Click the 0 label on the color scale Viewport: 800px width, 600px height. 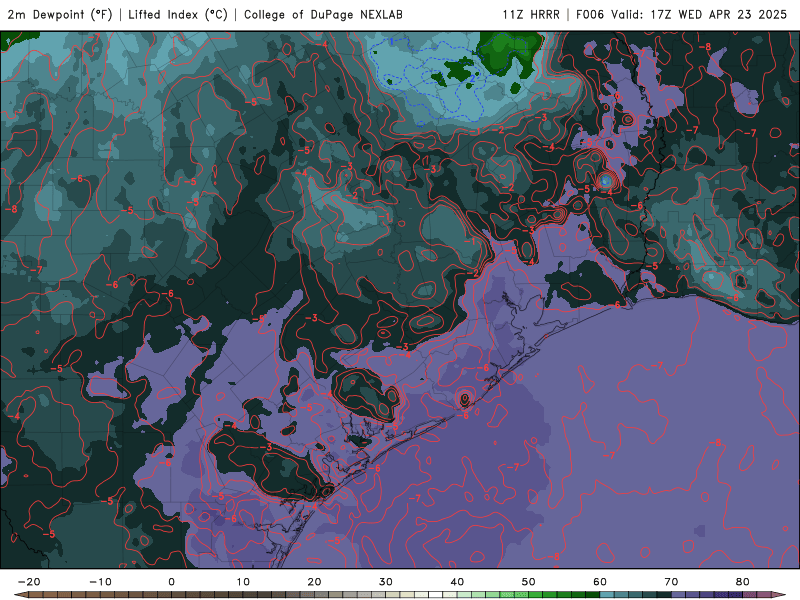[x=171, y=582]
